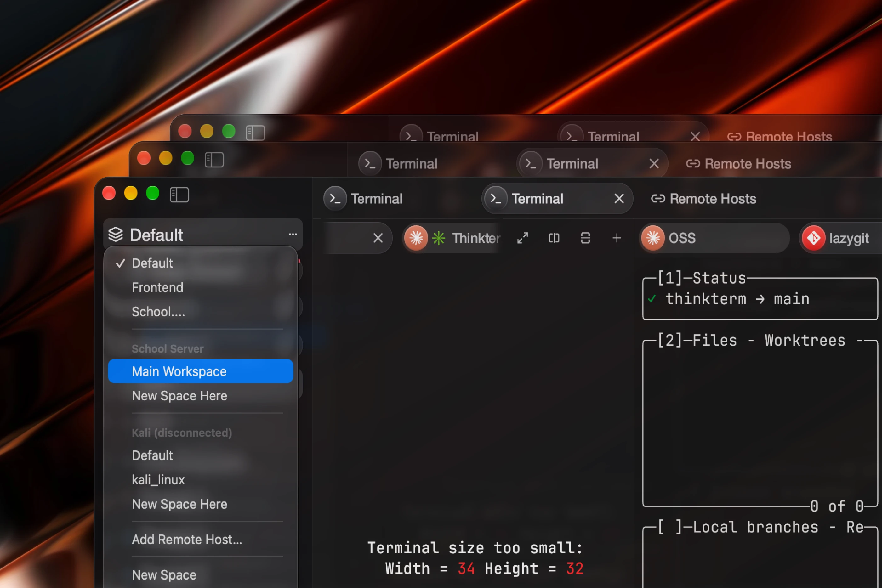The image size is (882, 588).
Task: Toggle sidebar icon in middle window
Action: (214, 160)
